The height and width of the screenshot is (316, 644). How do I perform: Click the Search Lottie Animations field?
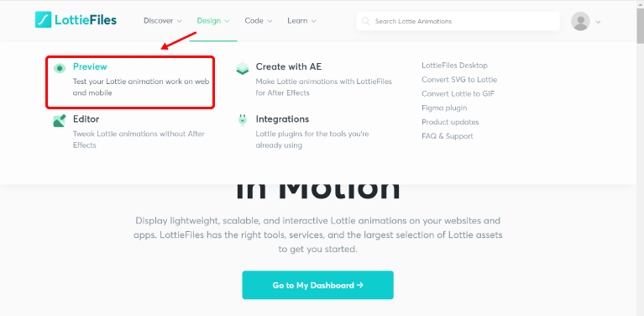click(458, 21)
